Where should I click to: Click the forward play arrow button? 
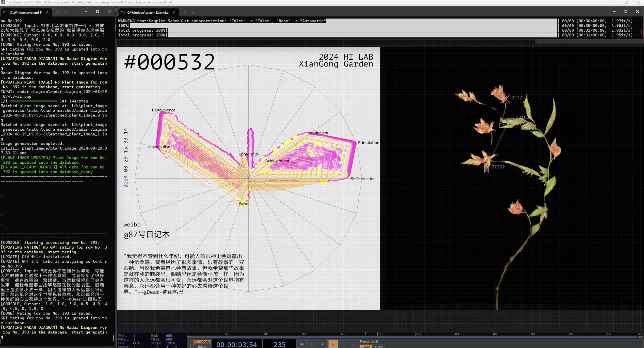(x=333, y=344)
